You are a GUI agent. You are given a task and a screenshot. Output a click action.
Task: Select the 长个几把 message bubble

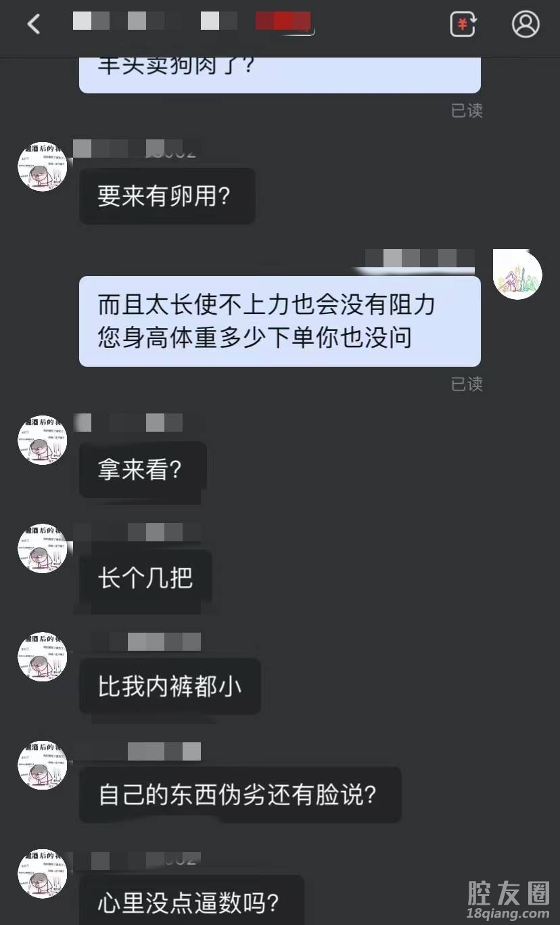pos(145,579)
